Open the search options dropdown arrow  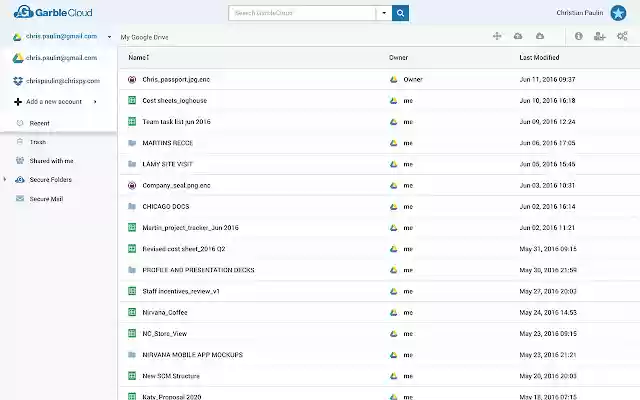383,13
